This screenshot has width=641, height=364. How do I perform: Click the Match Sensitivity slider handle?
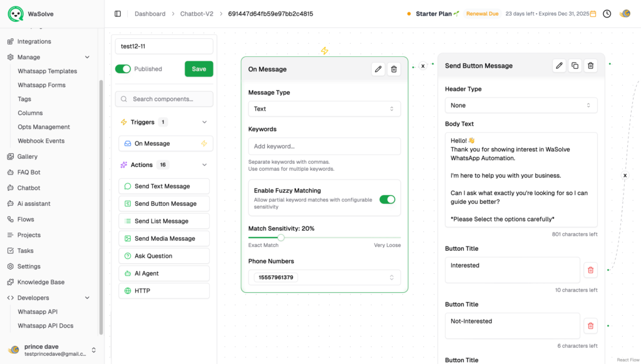coord(281,238)
